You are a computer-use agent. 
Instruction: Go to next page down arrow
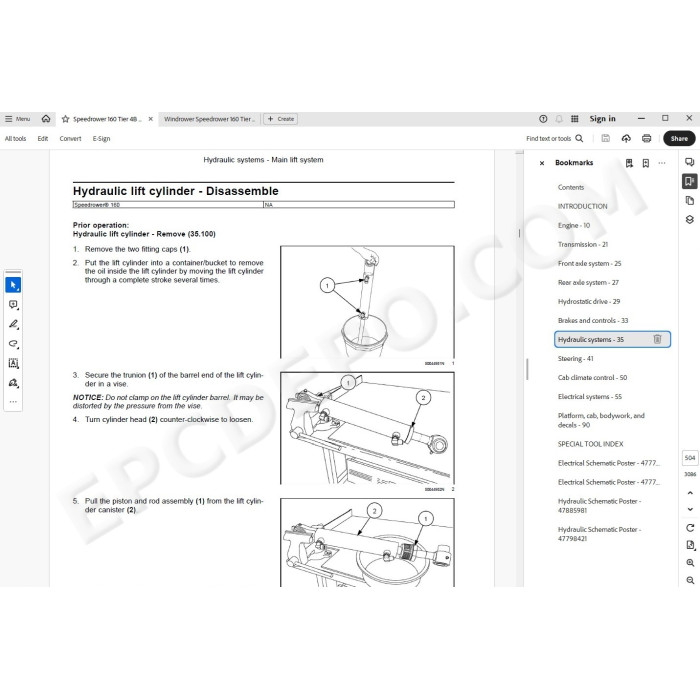(x=690, y=509)
